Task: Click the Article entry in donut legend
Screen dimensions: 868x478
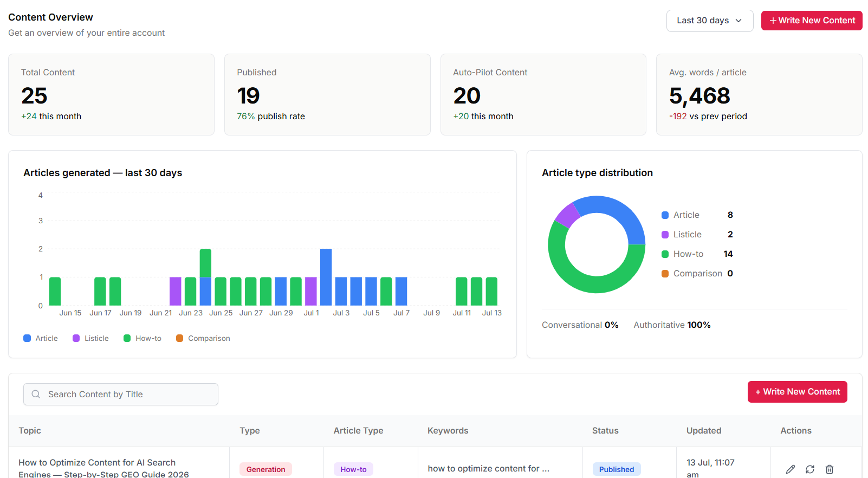Action: tap(697, 215)
